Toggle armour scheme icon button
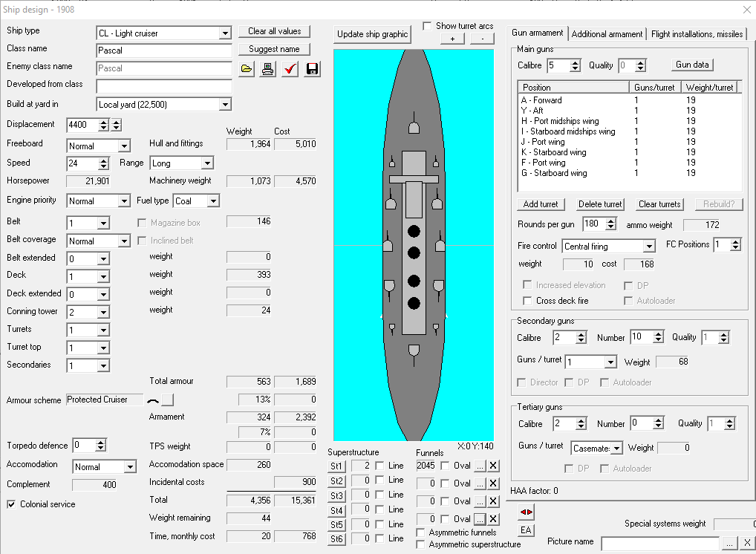The width and height of the screenshot is (756, 554). coord(167,400)
